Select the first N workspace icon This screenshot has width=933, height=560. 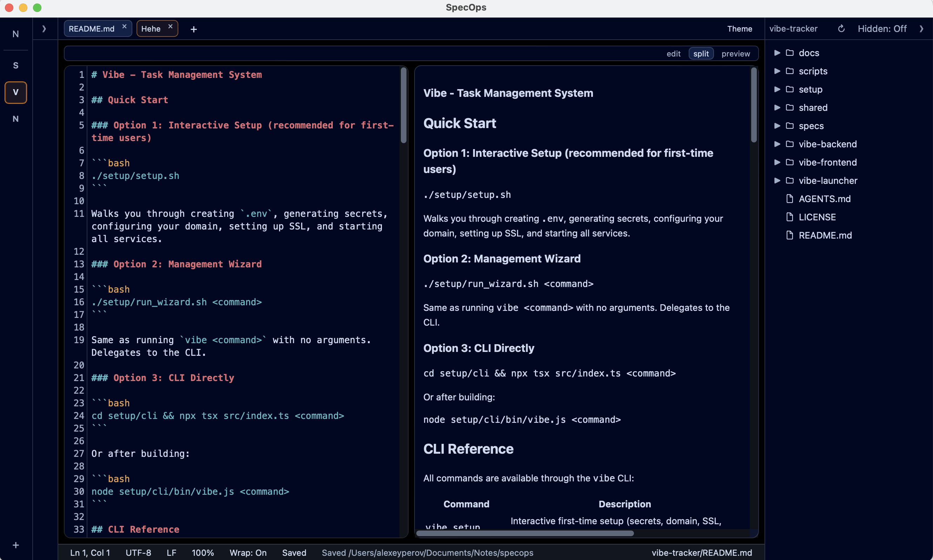click(15, 34)
